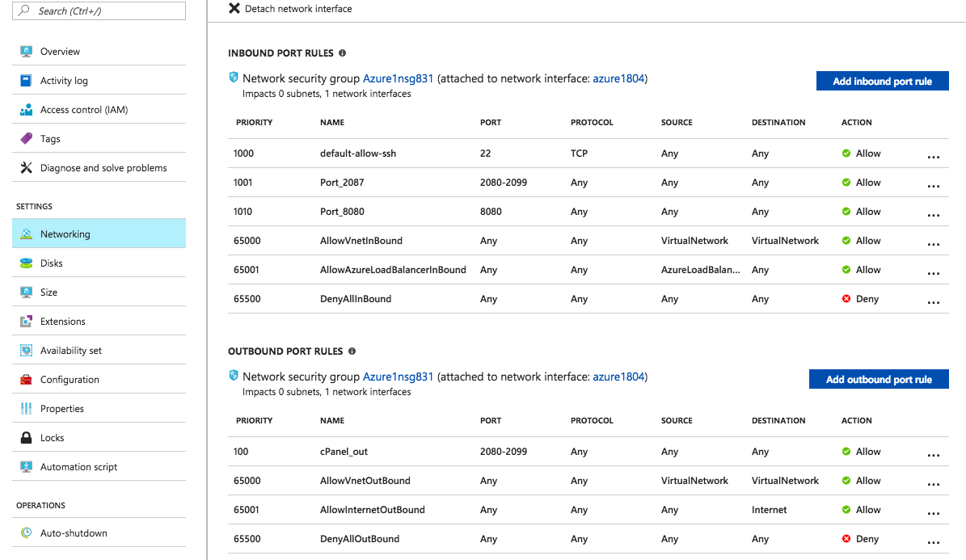Click the Extensions icon in sidebar
This screenshot has height=560, width=966.
tap(26, 322)
